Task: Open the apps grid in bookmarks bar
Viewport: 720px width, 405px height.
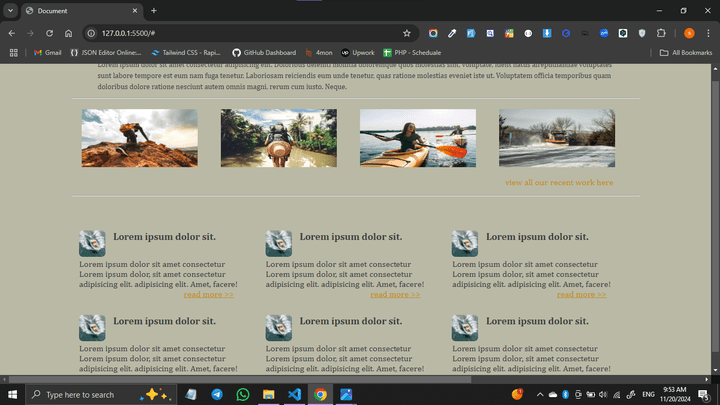Action: tap(14, 53)
